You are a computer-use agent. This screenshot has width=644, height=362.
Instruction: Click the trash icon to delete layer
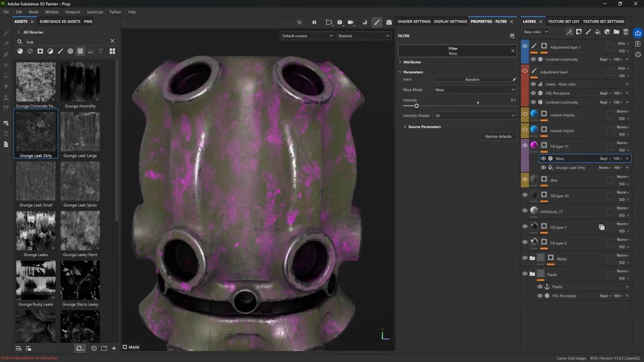tap(626, 32)
